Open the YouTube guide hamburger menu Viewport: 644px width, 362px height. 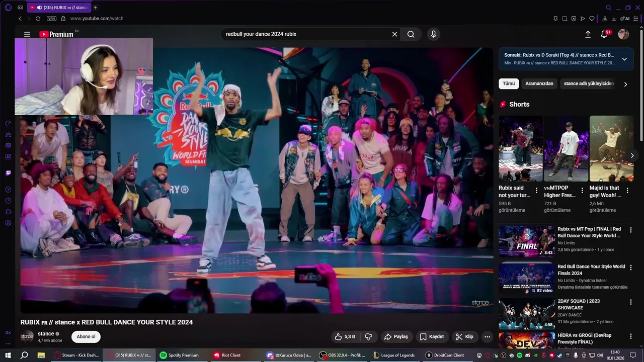point(27,34)
